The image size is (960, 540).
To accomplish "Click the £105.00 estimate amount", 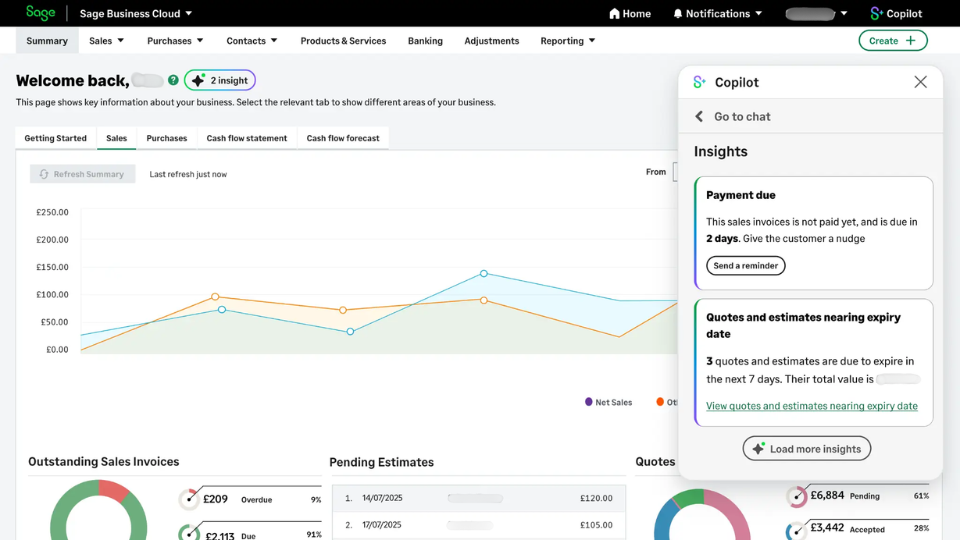I will (596, 525).
